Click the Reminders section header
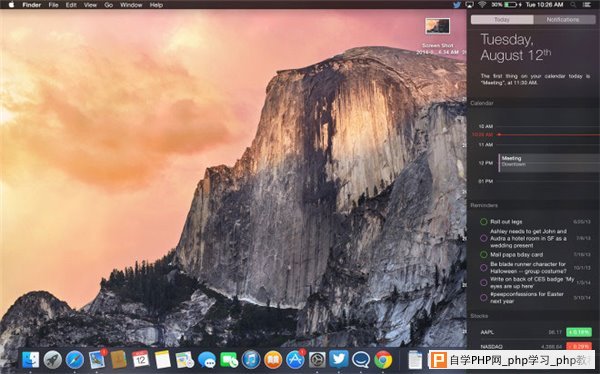 [x=484, y=206]
